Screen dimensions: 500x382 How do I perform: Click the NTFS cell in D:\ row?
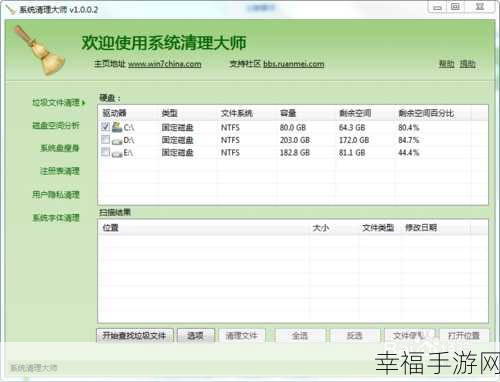[x=230, y=140]
